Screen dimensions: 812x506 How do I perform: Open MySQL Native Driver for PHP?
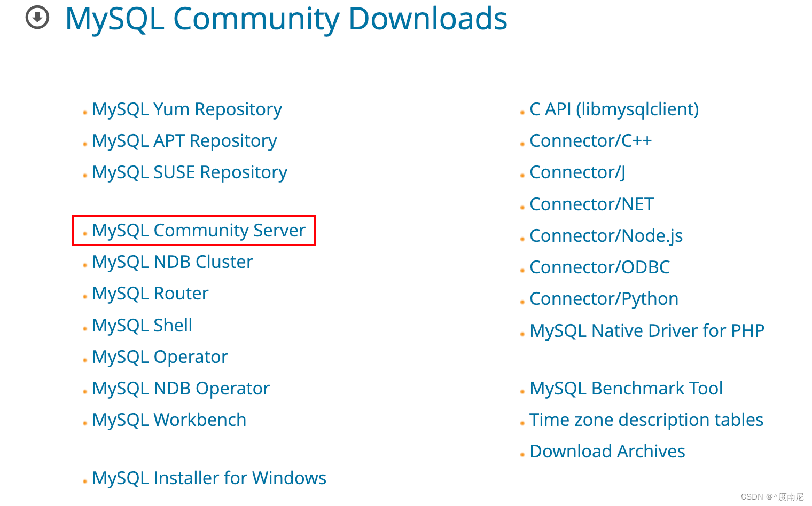click(647, 331)
